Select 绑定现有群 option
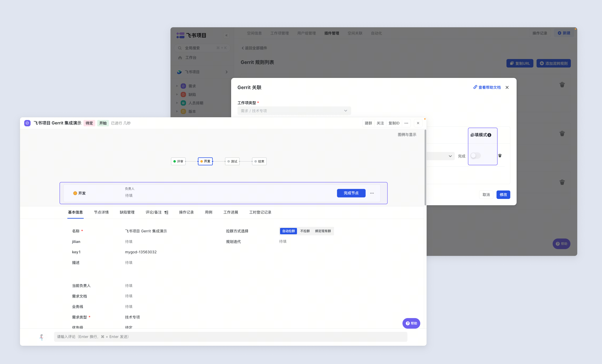Viewport: 602px width, 364px height. (323, 231)
